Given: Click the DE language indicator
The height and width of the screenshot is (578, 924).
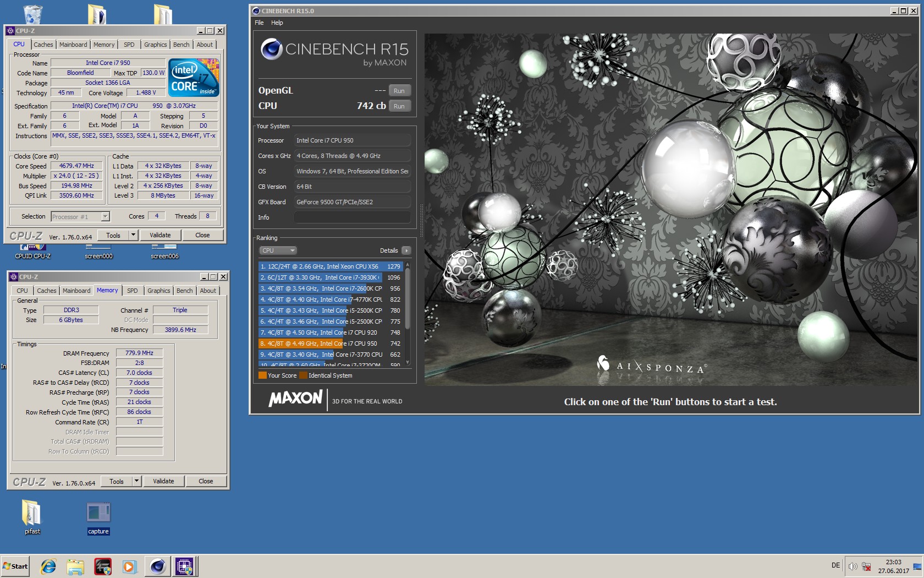Looking at the screenshot, I should point(835,565).
